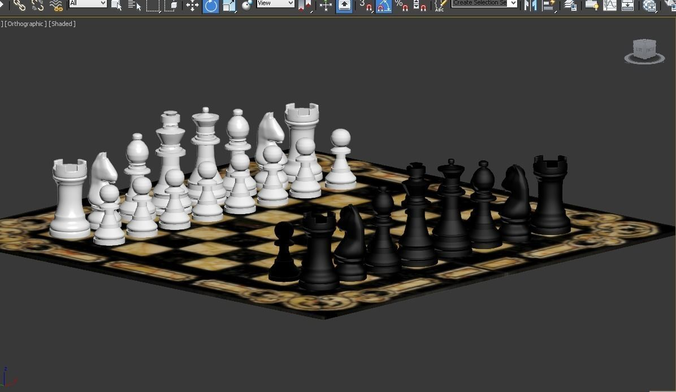This screenshot has width=676, height=392.
Task: Choose the Bind to Space Warp tool
Action: click(56, 6)
